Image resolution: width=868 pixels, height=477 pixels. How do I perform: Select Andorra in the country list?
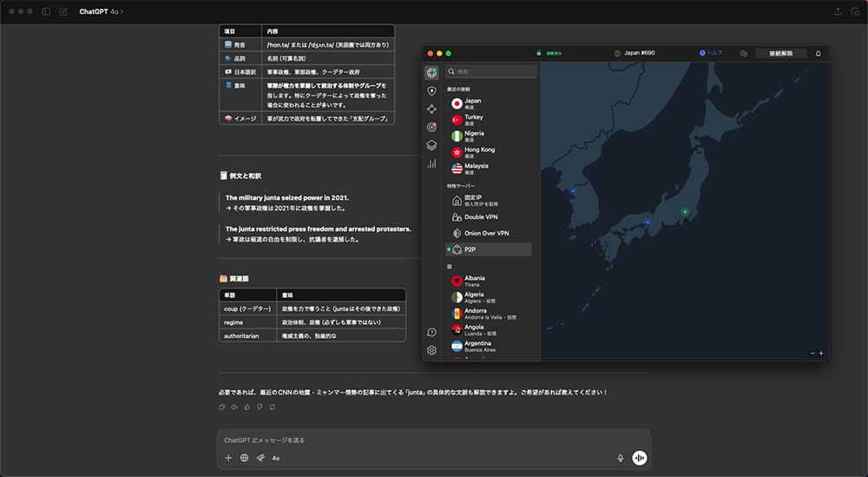coord(490,314)
